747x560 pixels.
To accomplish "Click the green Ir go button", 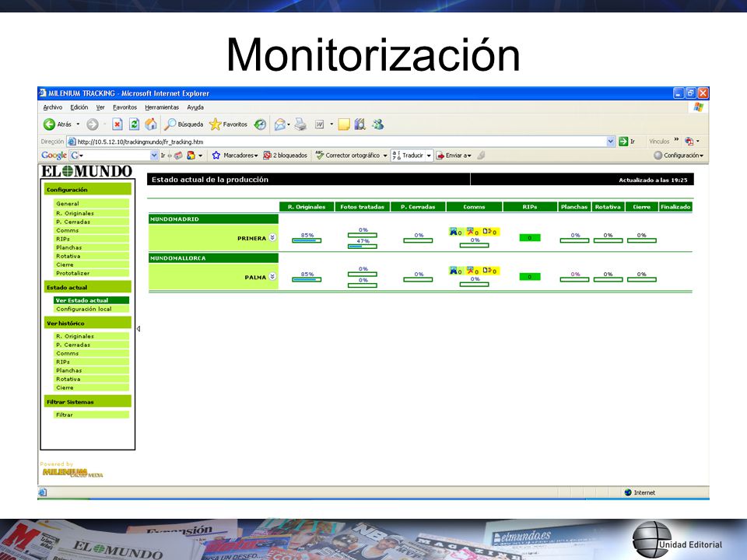I will 623,142.
